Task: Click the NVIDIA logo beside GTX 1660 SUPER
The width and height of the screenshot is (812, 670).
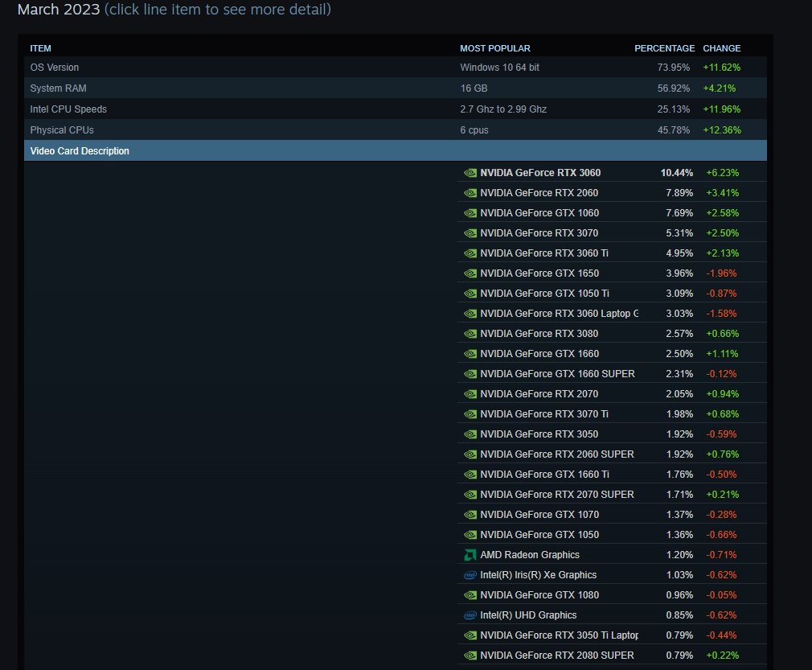Action: (470, 374)
